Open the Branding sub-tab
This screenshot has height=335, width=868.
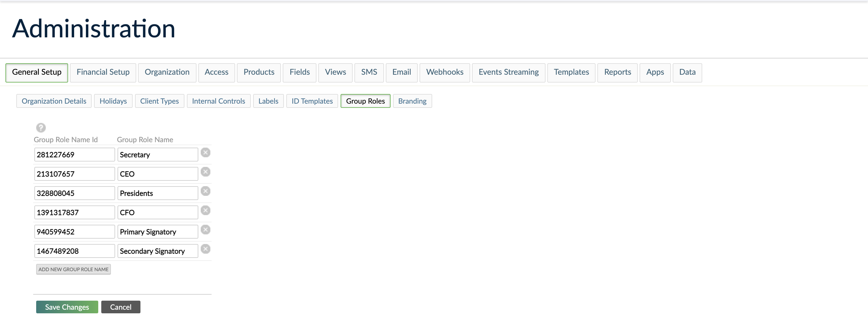pos(412,101)
